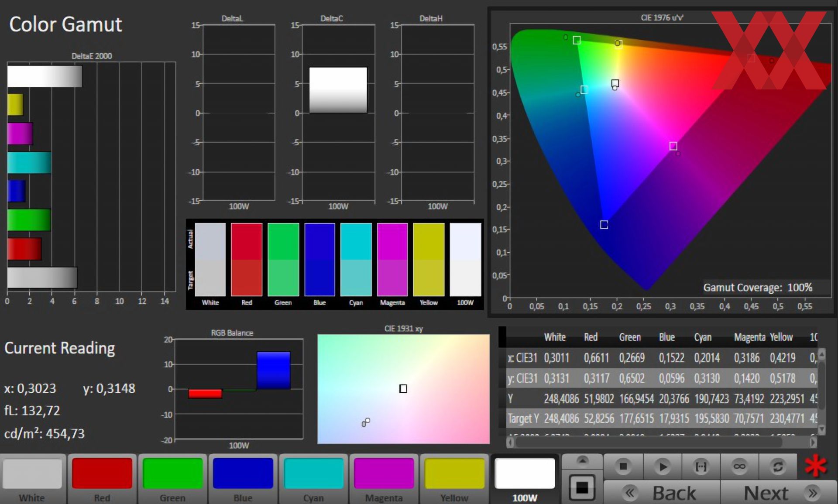
Task: Click the white bar at the top of the DeltaE 2000 chart
Action: tap(45, 76)
